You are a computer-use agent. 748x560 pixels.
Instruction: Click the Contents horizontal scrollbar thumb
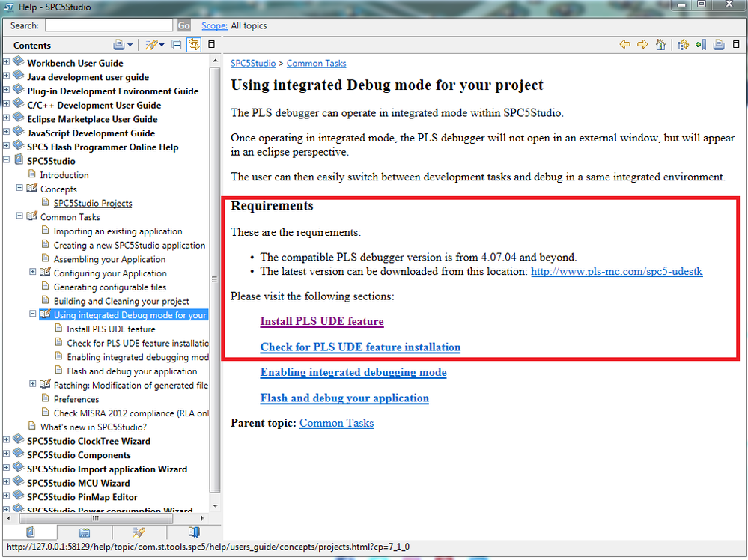(95, 518)
